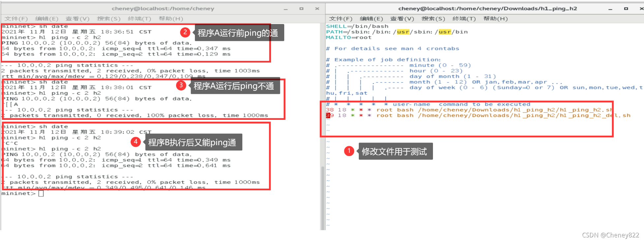The height and width of the screenshot is (242, 644).
Task: Open 查看(V) menu in left terminal window
Action: pos(77,19)
